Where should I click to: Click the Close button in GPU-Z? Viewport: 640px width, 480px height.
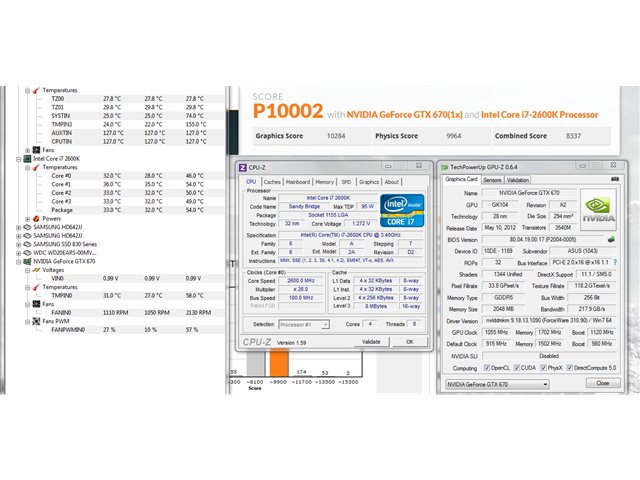(603, 383)
